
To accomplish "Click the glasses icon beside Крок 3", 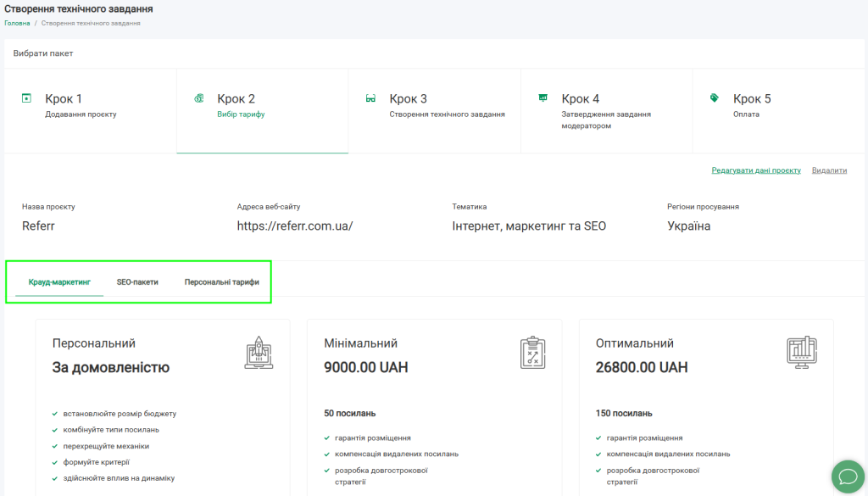I will (x=370, y=98).
